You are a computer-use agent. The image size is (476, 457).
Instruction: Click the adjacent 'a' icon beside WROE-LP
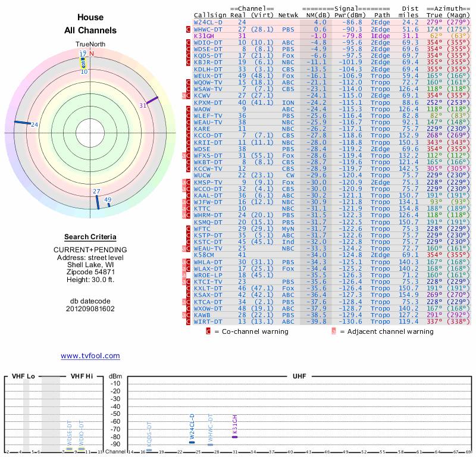(184, 275)
